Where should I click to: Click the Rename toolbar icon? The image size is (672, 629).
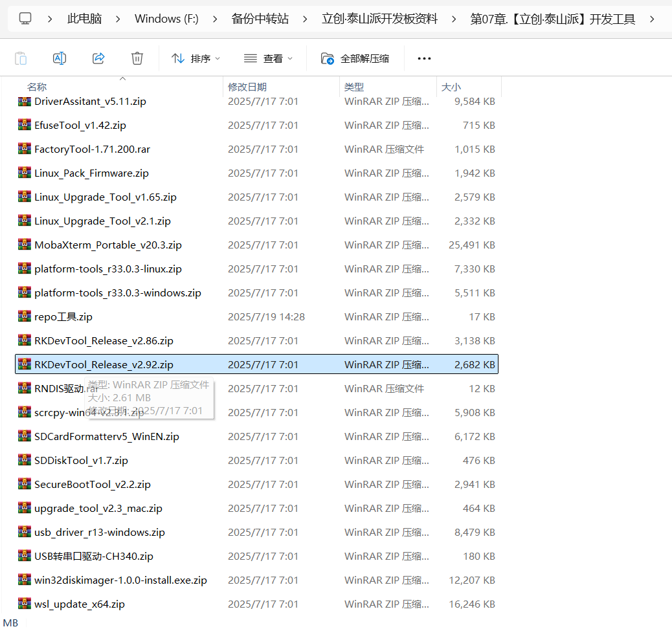(x=59, y=58)
